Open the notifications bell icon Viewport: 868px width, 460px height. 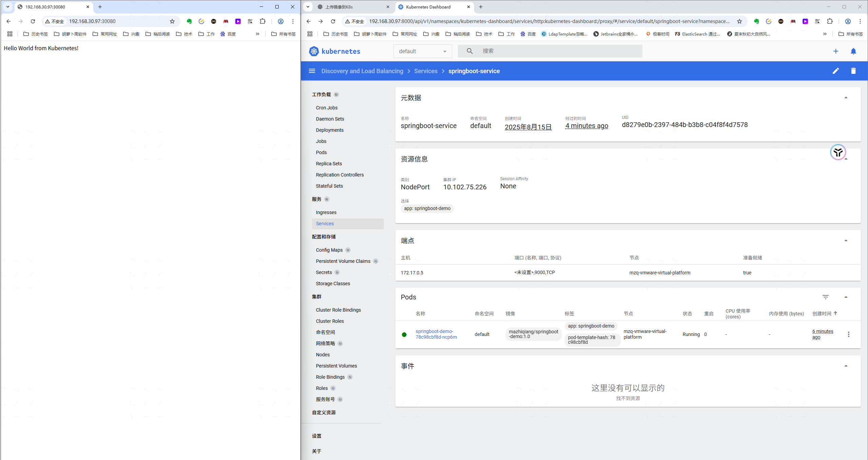click(853, 51)
